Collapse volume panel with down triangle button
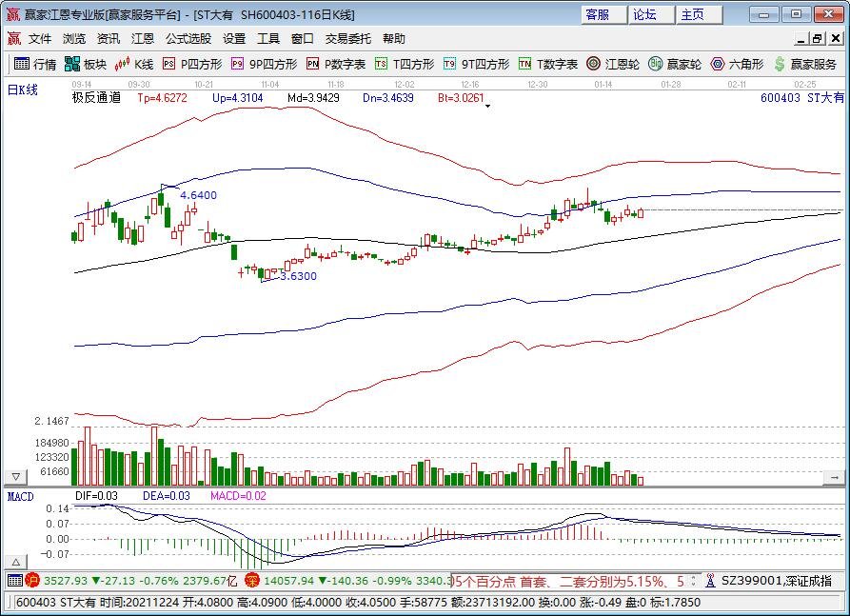Viewport: 850px width, 616px height. click(16, 477)
